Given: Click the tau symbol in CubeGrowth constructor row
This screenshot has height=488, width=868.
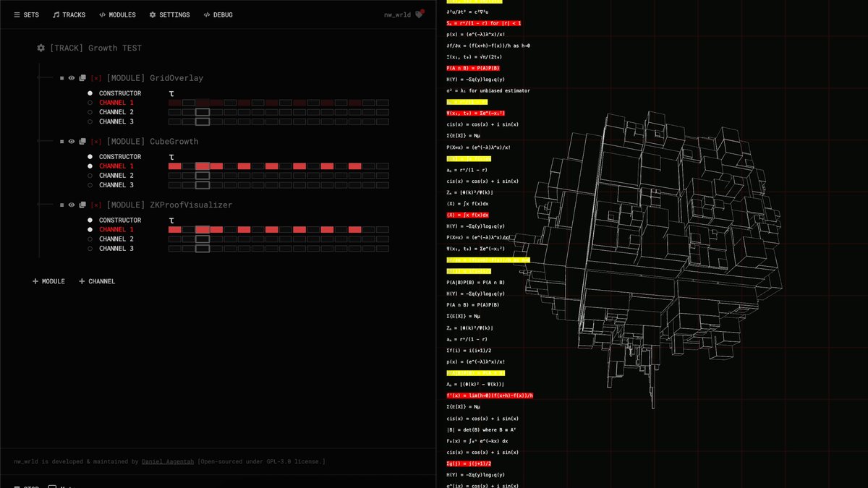Looking at the screenshot, I should click(171, 157).
